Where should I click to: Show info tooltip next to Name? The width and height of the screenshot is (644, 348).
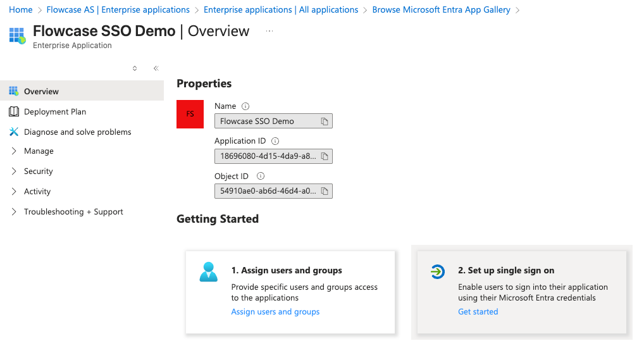click(245, 106)
